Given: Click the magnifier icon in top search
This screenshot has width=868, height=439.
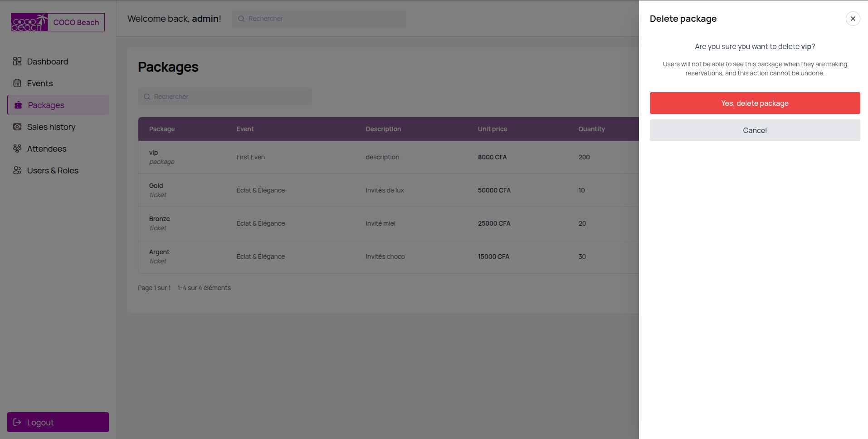Looking at the screenshot, I should (241, 19).
